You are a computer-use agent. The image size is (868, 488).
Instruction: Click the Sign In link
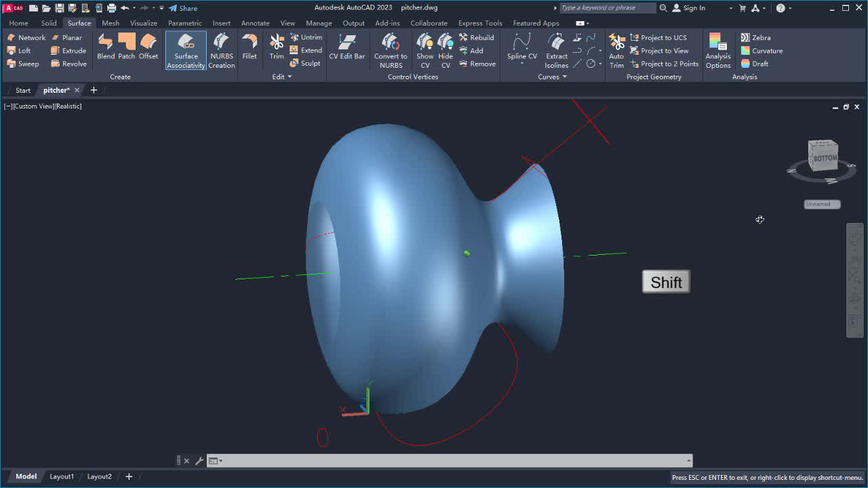click(693, 7)
